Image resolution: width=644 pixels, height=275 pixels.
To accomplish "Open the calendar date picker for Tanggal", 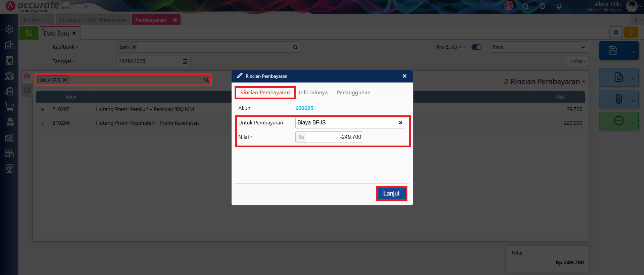I will click(x=185, y=61).
